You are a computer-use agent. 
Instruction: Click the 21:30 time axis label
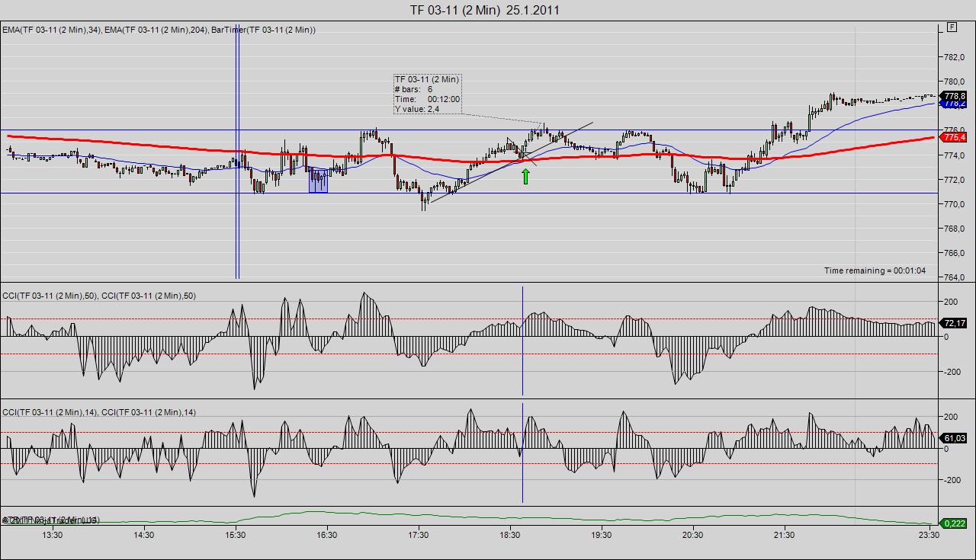(x=784, y=536)
